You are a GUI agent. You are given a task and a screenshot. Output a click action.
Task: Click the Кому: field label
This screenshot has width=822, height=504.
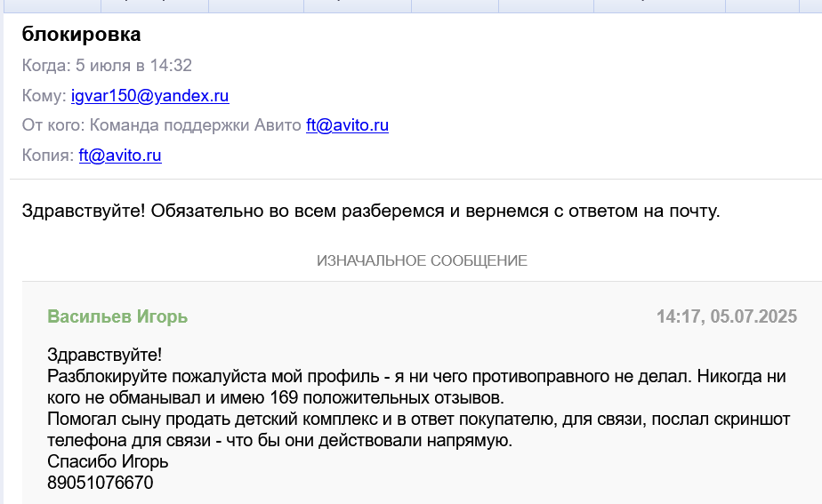pos(44,96)
